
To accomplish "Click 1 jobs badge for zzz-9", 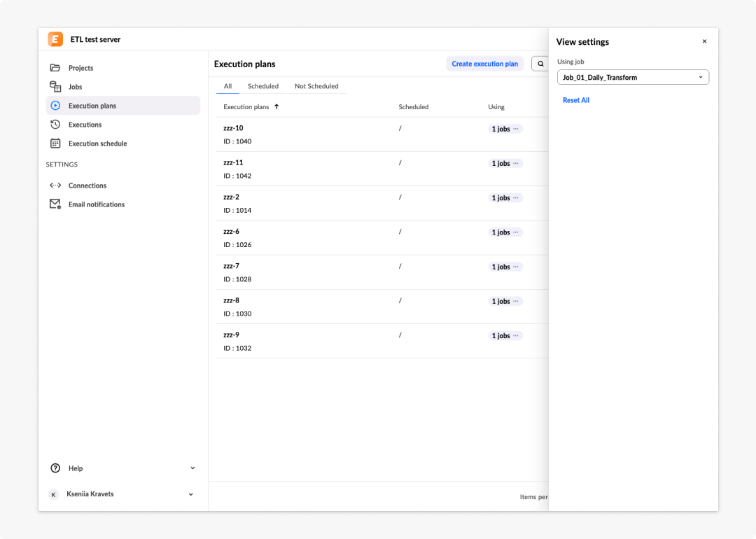I will 505,335.
